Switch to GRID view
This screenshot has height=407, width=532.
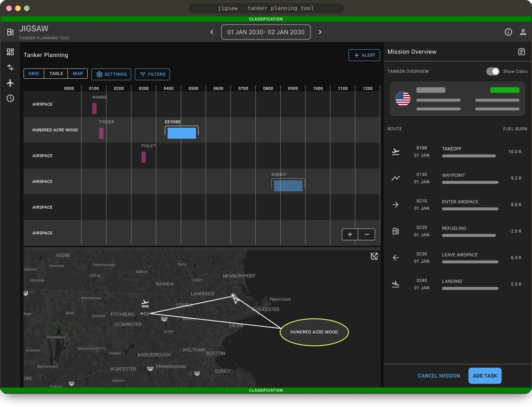tap(34, 74)
